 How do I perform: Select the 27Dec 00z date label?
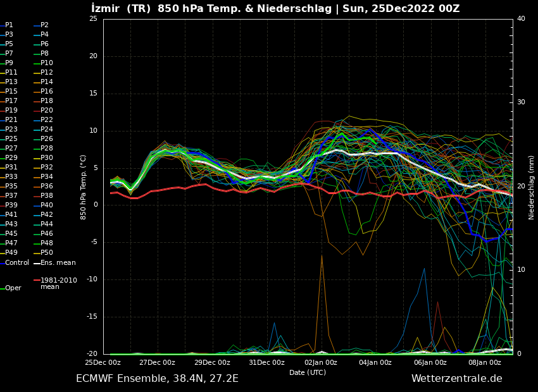(158, 362)
